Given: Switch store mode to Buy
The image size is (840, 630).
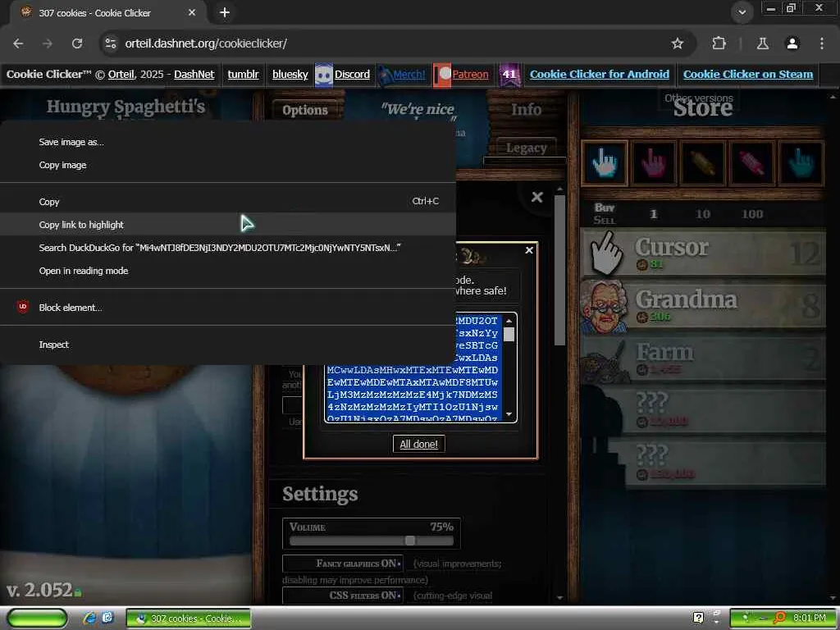Looking at the screenshot, I should pyautogui.click(x=605, y=208).
